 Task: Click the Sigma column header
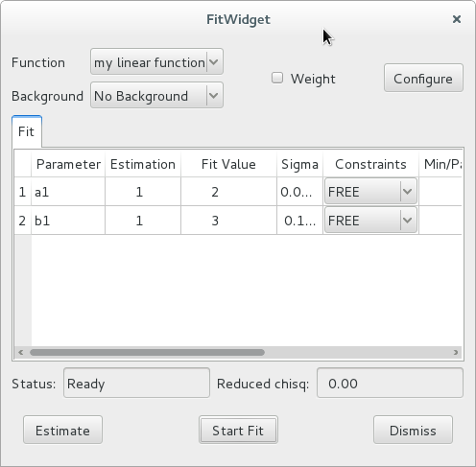pyautogui.click(x=299, y=164)
